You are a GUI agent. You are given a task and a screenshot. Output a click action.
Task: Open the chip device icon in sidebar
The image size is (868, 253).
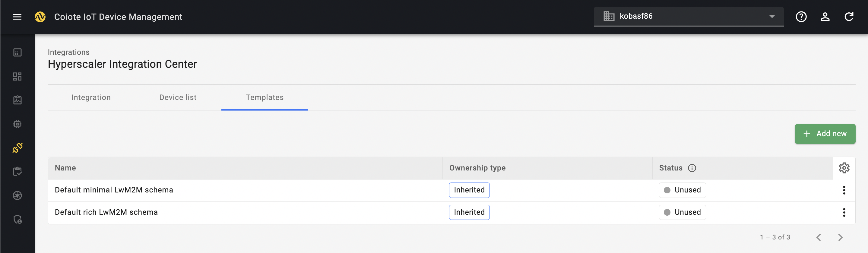click(x=17, y=124)
